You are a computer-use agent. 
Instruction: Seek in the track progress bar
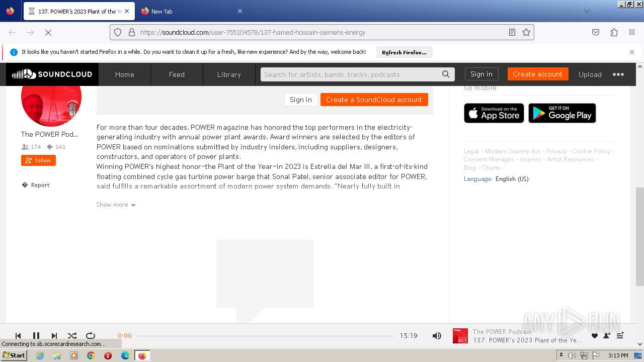[x=266, y=336]
